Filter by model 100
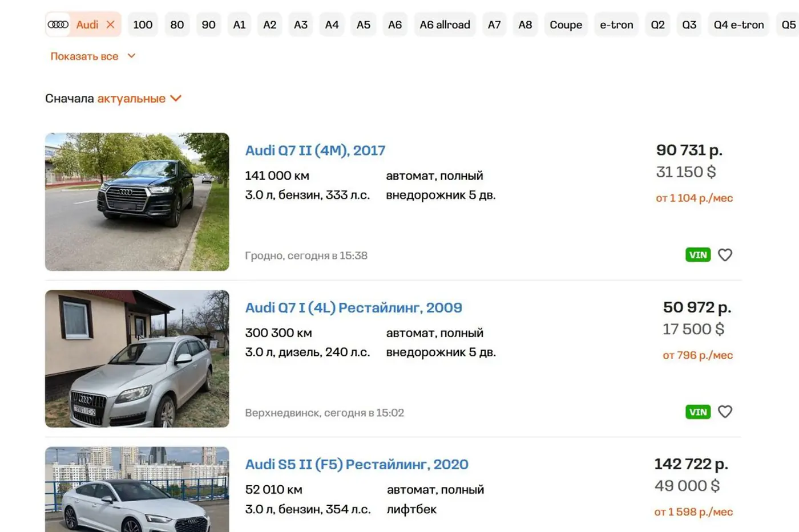The image size is (799, 532). point(143,25)
